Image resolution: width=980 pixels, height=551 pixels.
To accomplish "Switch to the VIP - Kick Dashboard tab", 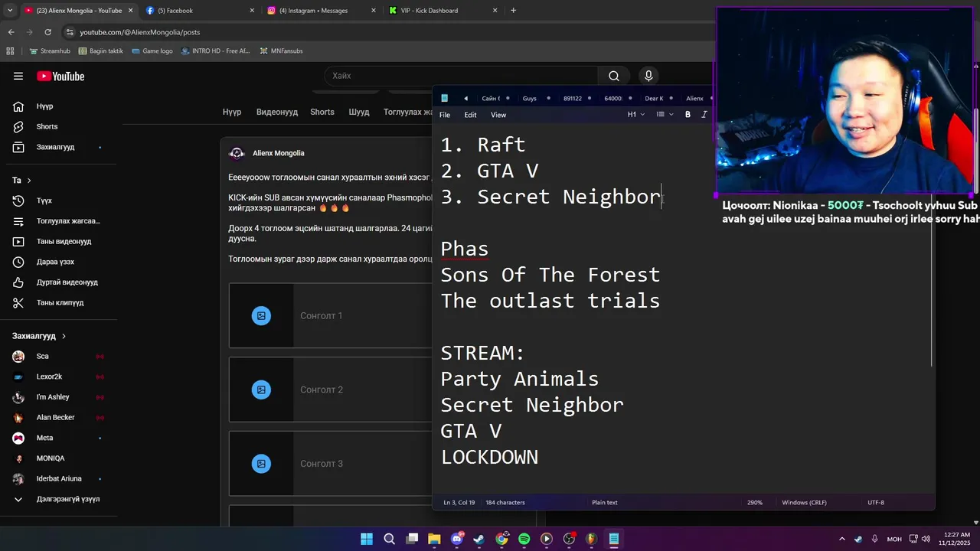I will (443, 11).
